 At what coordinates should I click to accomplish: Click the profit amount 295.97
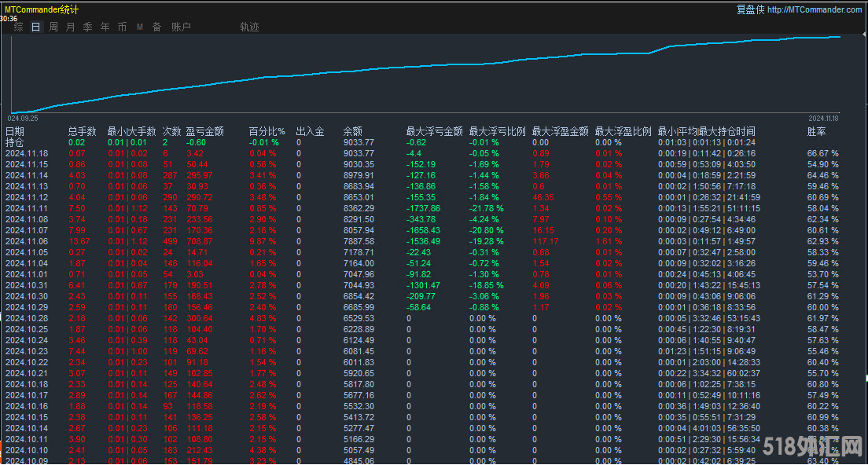(199, 175)
